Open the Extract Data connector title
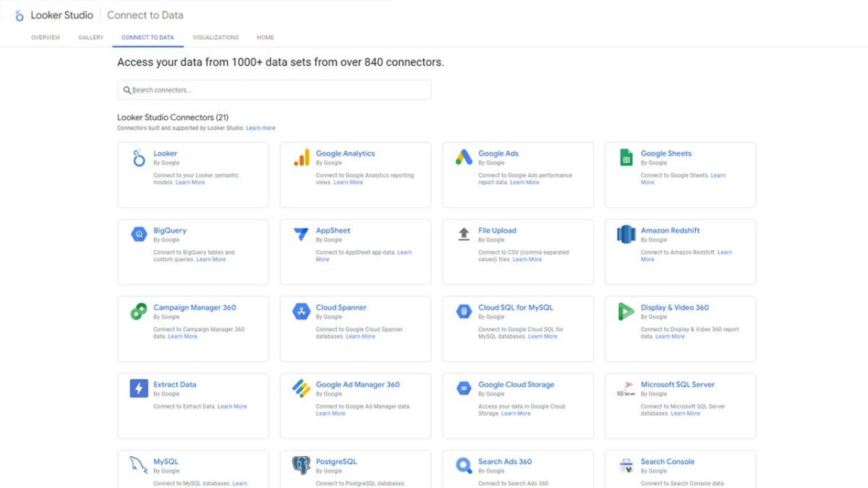The height and width of the screenshot is (488, 868). point(174,385)
